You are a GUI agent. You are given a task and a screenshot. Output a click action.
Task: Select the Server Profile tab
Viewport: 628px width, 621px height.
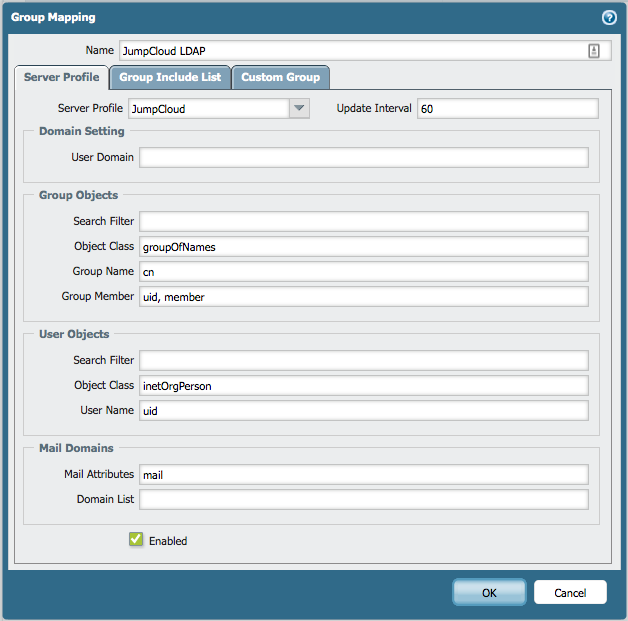point(61,77)
